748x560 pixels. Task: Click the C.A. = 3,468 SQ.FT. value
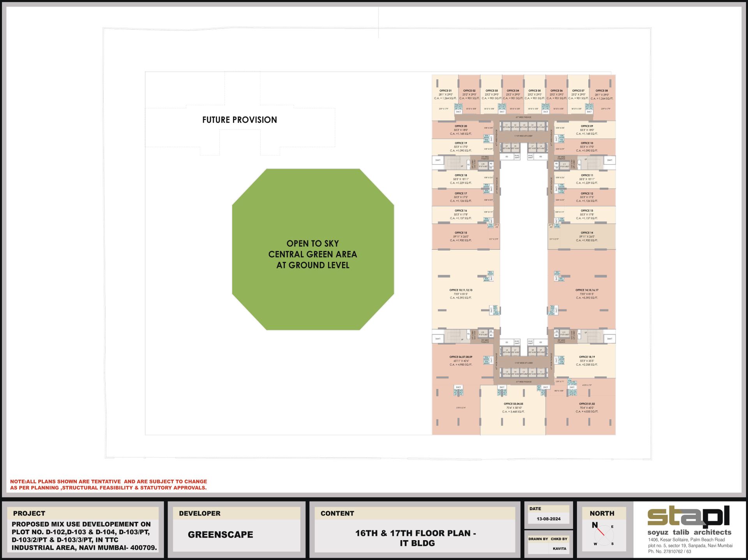tap(513, 412)
